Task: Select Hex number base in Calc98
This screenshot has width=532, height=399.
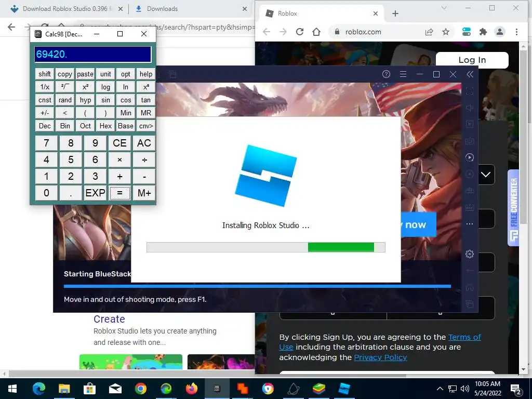Action: click(x=105, y=126)
